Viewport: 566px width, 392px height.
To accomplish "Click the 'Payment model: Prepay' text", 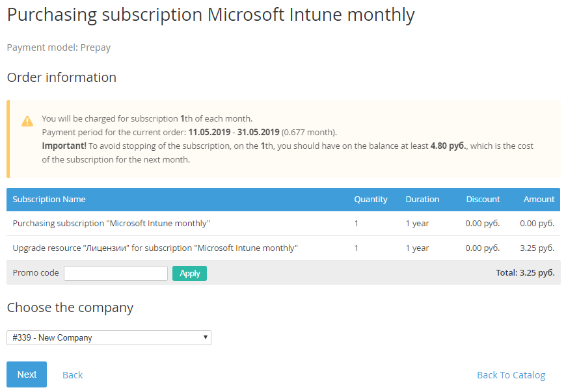I will 59,47.
